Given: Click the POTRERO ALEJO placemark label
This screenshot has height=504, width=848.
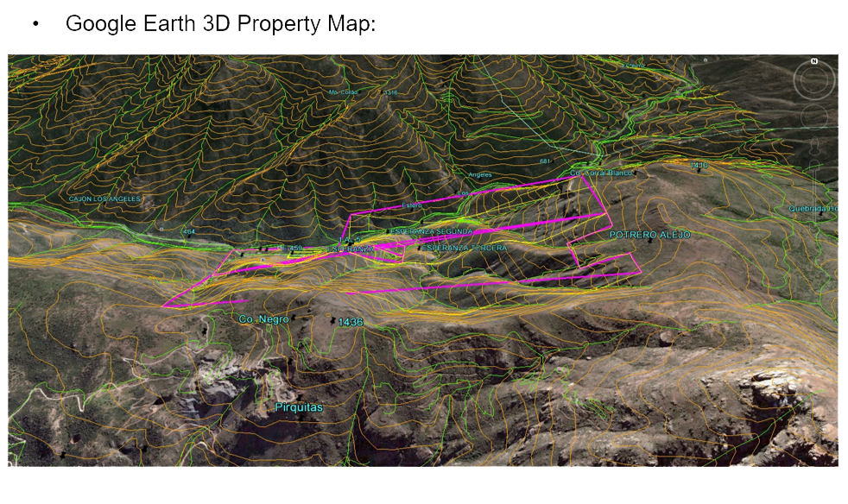Looking at the screenshot, I should (649, 235).
